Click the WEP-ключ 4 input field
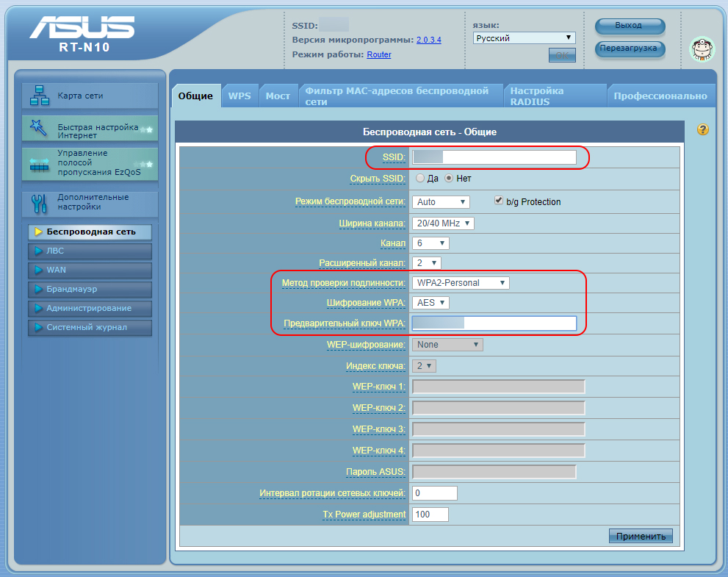Viewport: 728px width, 577px height. (499, 451)
